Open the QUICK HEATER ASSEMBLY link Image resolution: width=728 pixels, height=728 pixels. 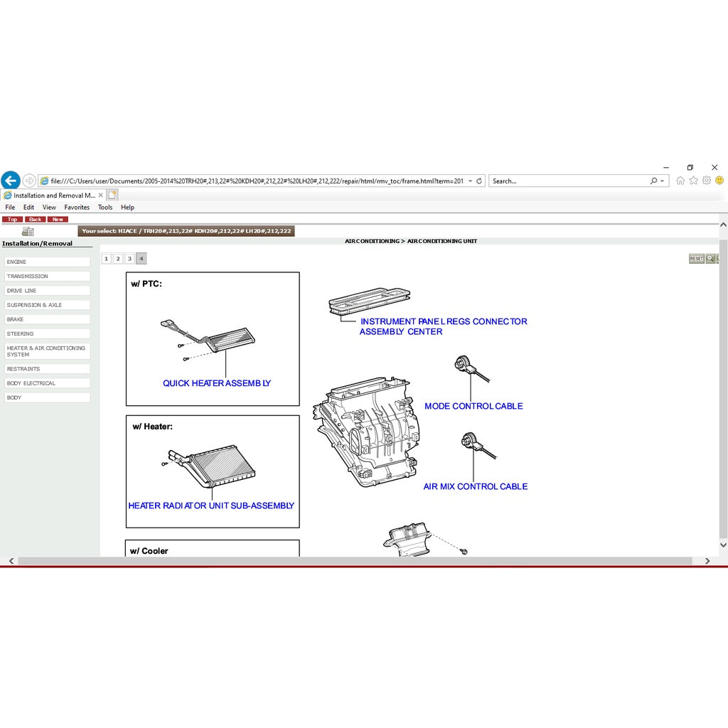coord(217,383)
